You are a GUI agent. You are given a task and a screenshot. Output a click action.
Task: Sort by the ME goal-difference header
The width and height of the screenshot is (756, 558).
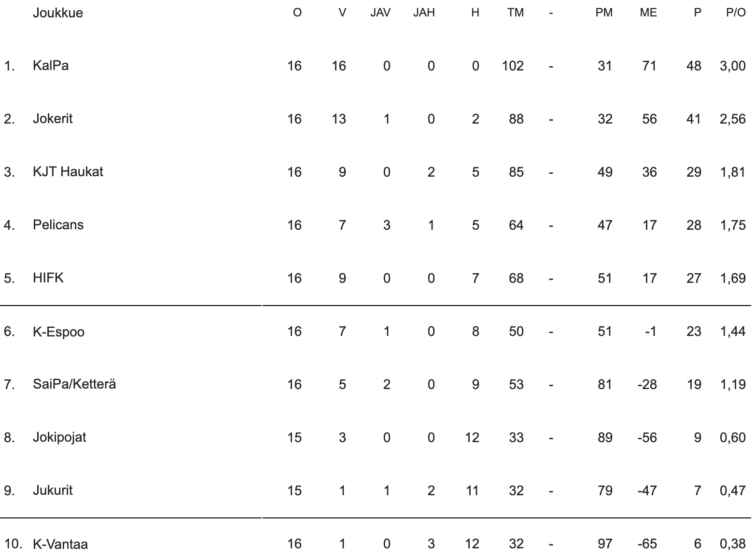648,13
